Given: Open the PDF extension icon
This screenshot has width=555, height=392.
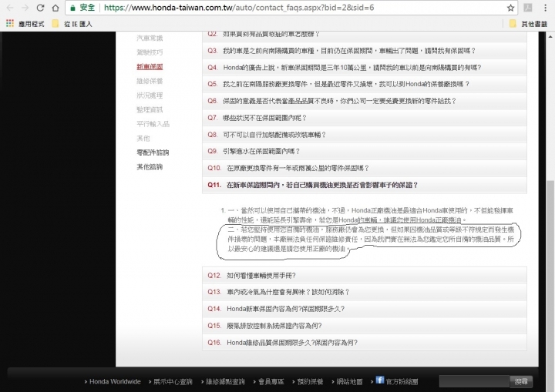Looking at the screenshot, I should click(x=528, y=8).
